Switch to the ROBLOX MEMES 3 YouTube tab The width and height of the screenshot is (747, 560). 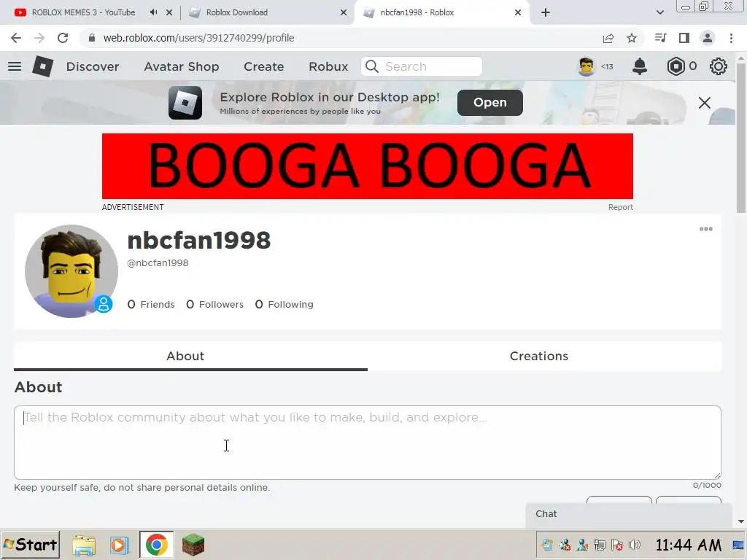83,12
